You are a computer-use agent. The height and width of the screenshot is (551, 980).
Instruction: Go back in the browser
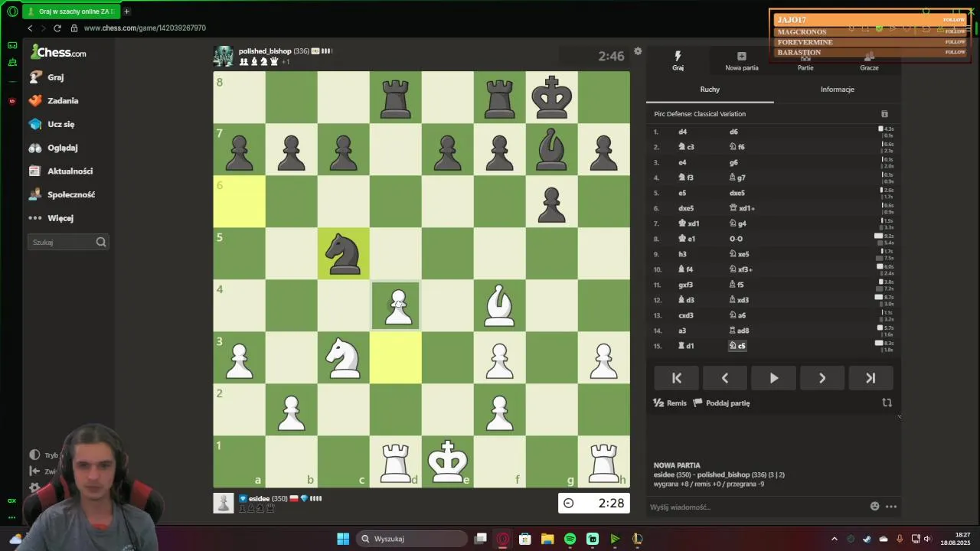pyautogui.click(x=30, y=28)
